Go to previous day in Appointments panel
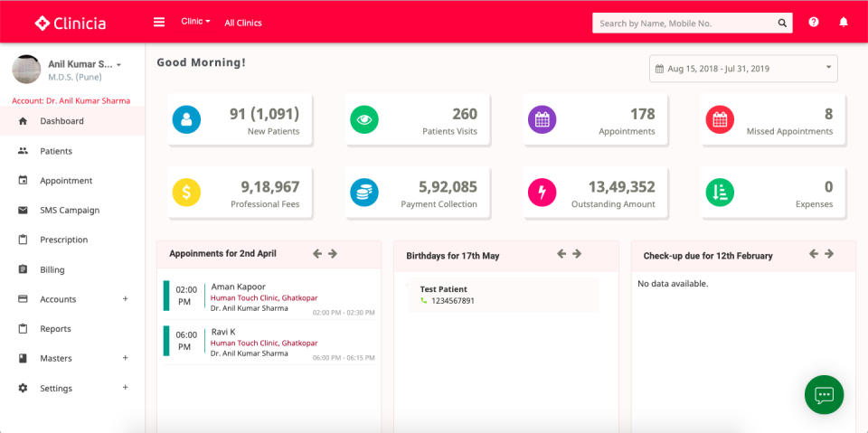868x433 pixels. coord(317,254)
